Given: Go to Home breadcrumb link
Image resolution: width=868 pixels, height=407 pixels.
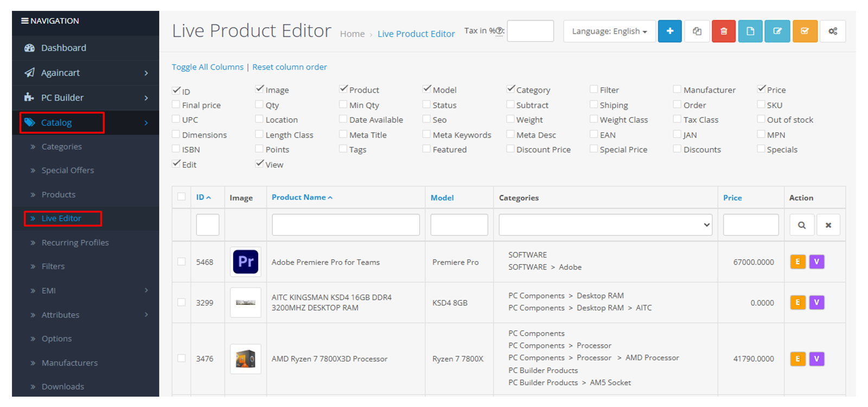Looking at the screenshot, I should (352, 34).
